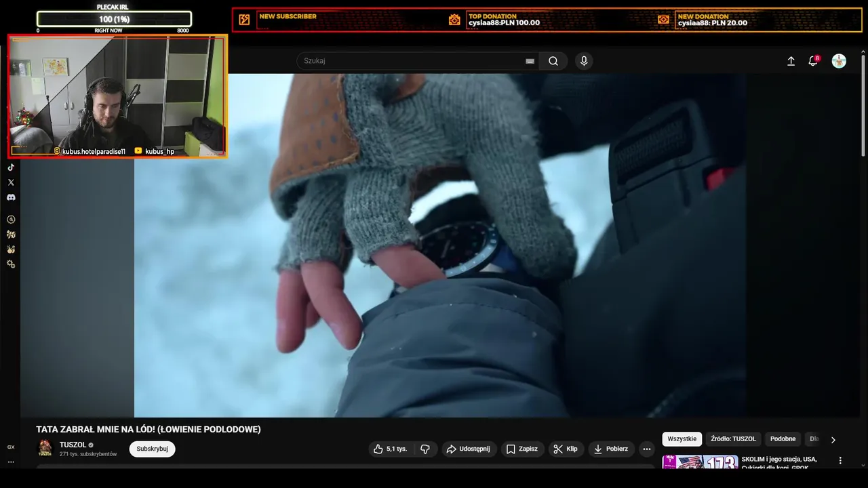The height and width of the screenshot is (488, 868).
Task: Click the PLECAK IRL goal progress bar
Action: click(x=114, y=19)
